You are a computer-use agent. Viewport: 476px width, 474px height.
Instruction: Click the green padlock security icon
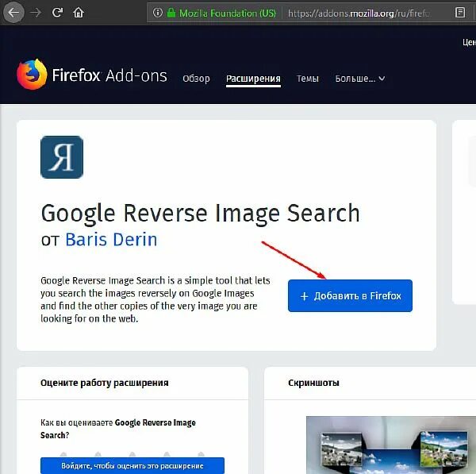[171, 13]
